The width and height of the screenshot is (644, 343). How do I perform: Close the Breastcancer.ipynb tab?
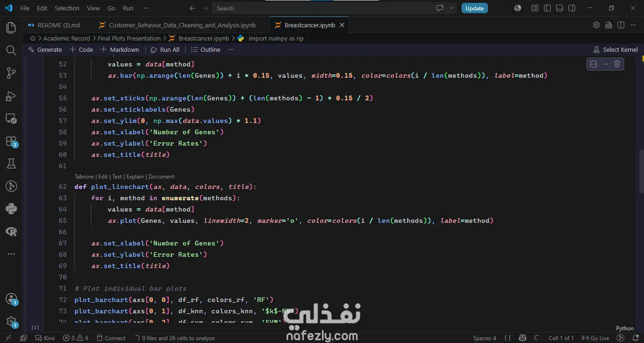(x=342, y=25)
